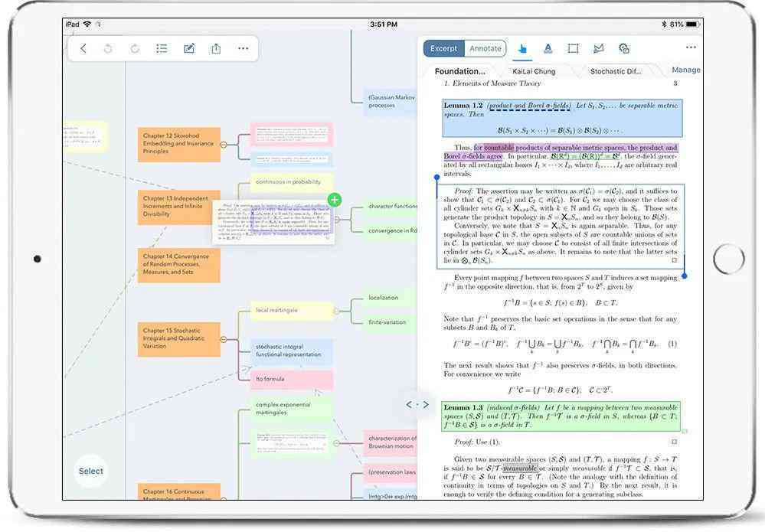The height and width of the screenshot is (532, 765).
Task: Select the continuous in probability node
Action: tap(292, 182)
